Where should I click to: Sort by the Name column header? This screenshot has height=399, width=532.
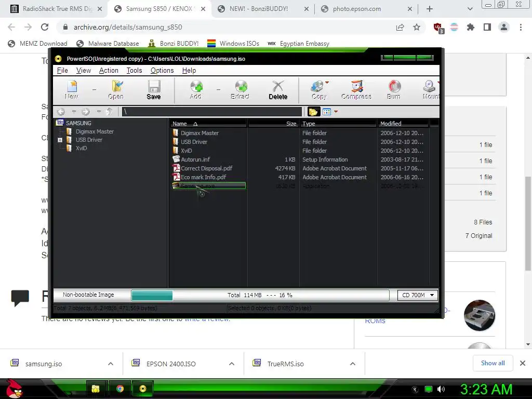pyautogui.click(x=208, y=124)
